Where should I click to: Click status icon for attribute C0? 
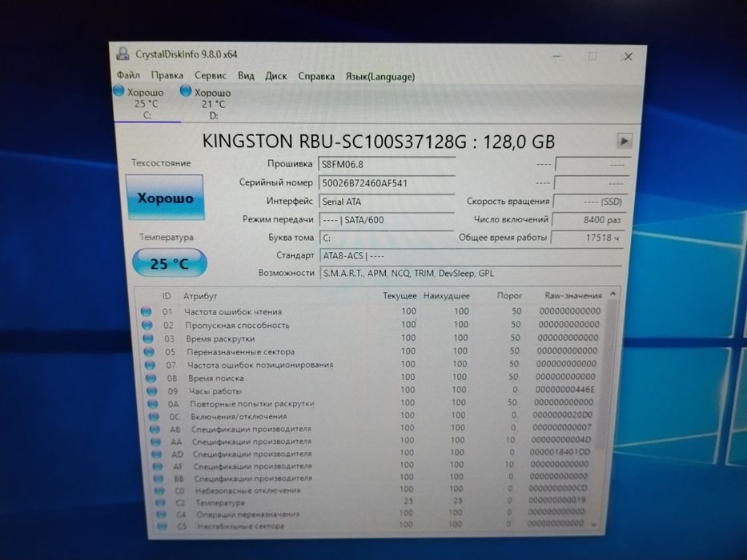coord(159,490)
